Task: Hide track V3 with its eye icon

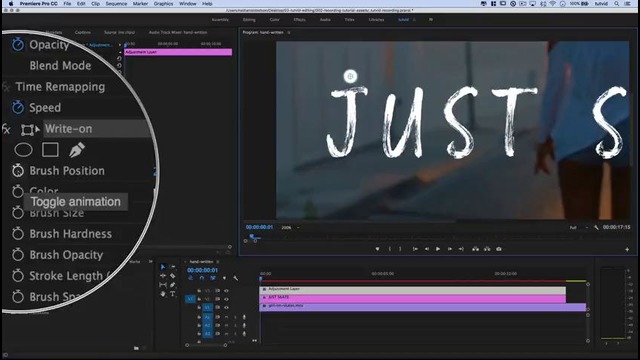Action: click(226, 291)
